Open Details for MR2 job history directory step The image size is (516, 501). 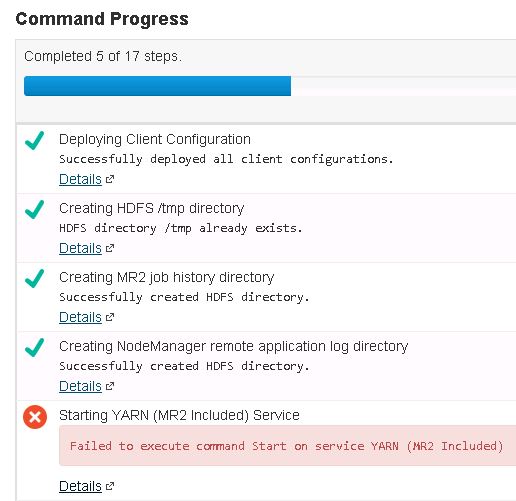tap(80, 317)
